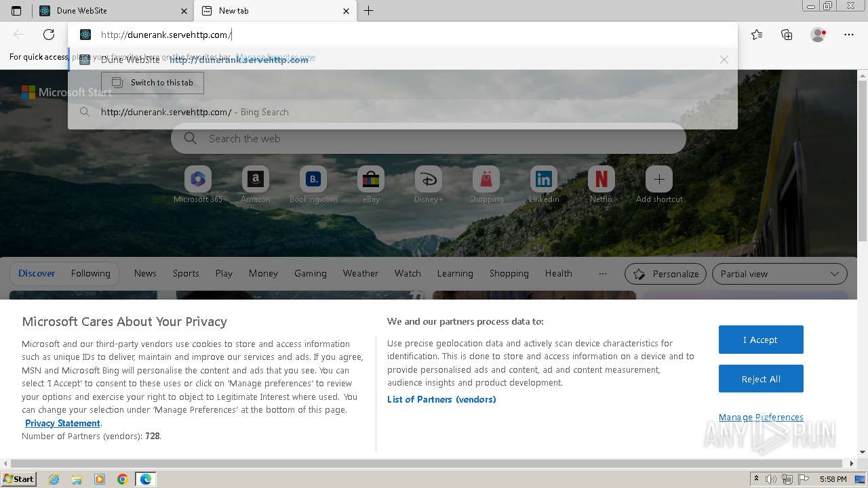
Task: Select the New tab tab
Action: pyautogui.click(x=275, y=11)
